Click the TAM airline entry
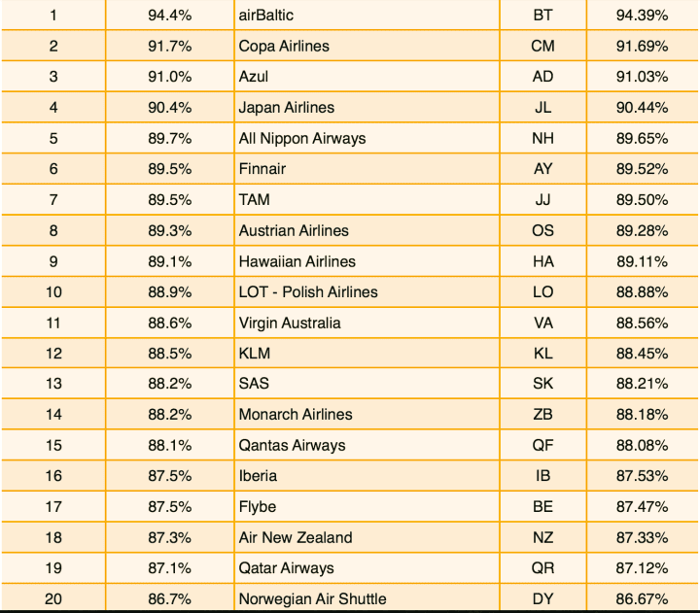The height and width of the screenshot is (613, 700). pos(255,199)
